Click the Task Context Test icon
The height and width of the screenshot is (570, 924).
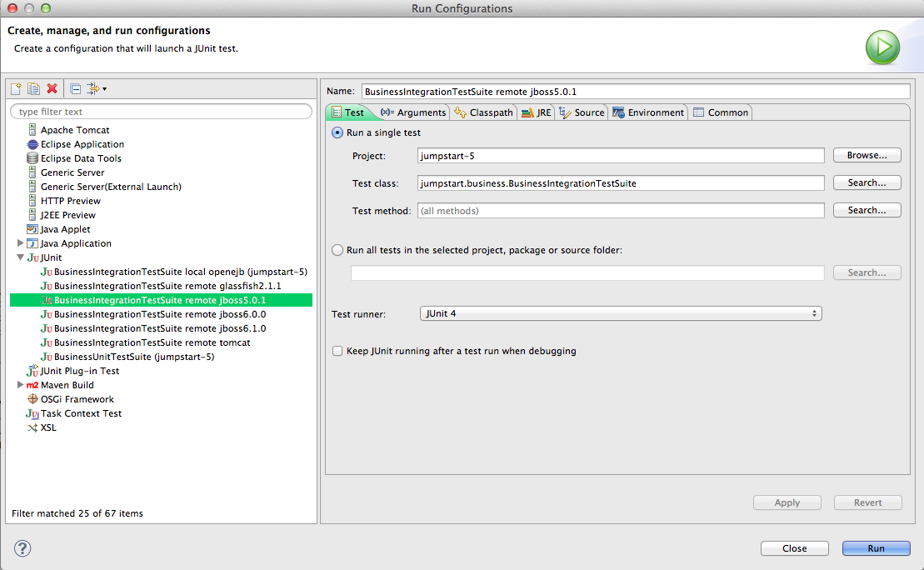click(32, 414)
